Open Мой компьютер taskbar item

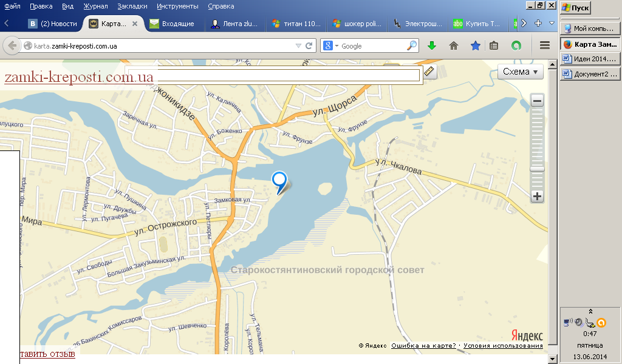(590, 29)
